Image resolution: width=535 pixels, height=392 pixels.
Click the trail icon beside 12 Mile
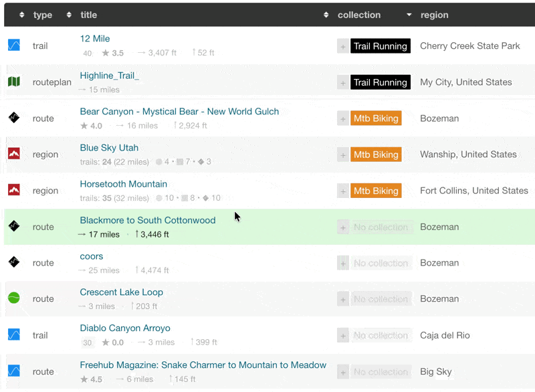14,45
